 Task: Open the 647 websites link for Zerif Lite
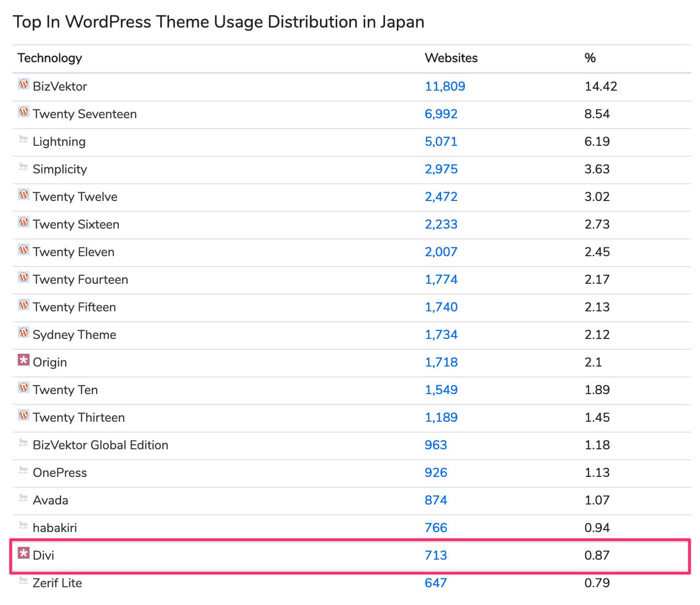click(436, 583)
